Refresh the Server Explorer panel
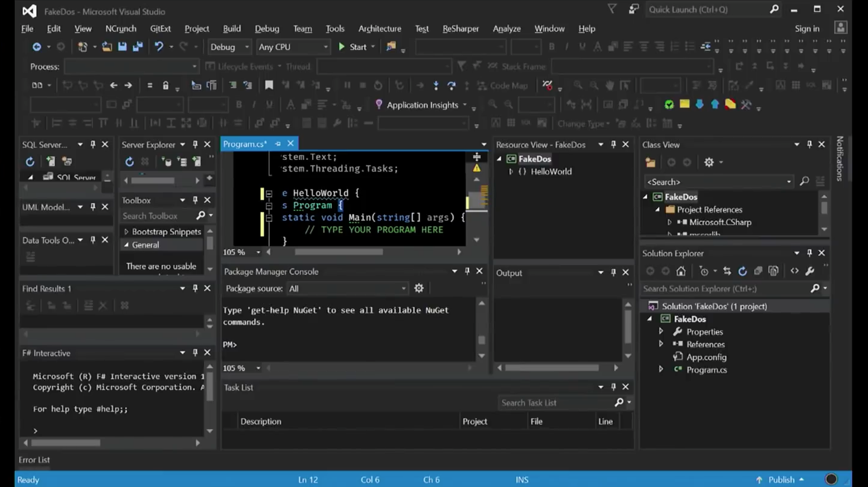Viewport: 868px width, 487px height. [x=129, y=162]
